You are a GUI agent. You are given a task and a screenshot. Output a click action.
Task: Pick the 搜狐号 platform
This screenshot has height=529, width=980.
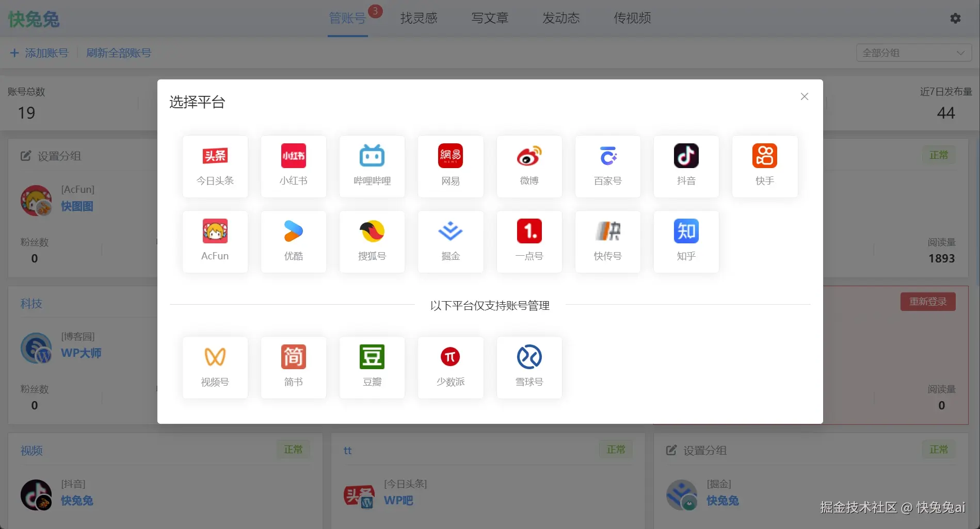[372, 241]
